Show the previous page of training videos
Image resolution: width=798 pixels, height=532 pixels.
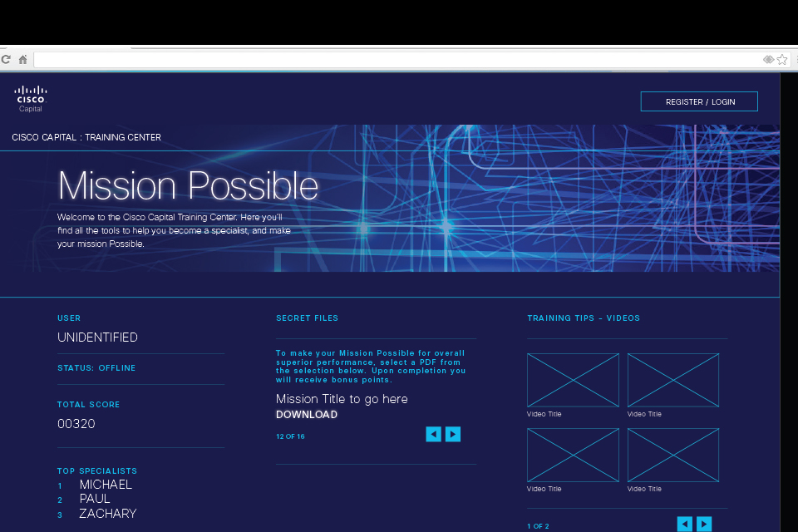coord(685,524)
